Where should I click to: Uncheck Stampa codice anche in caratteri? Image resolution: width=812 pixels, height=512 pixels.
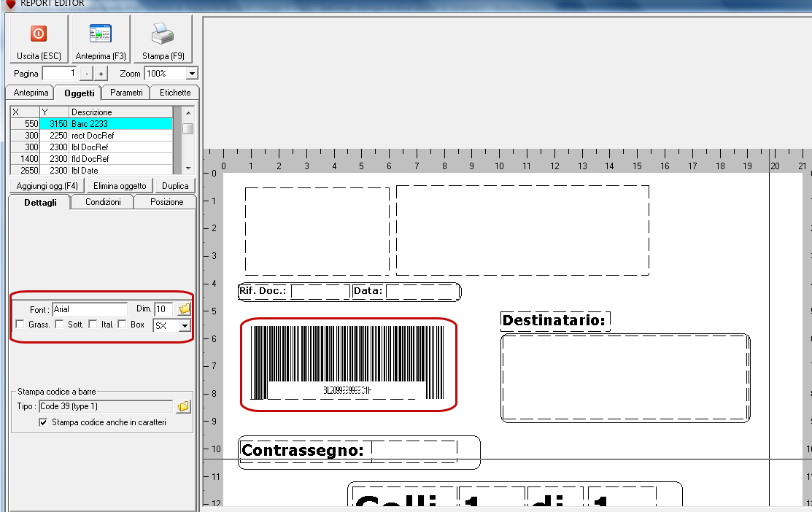pyautogui.click(x=43, y=422)
